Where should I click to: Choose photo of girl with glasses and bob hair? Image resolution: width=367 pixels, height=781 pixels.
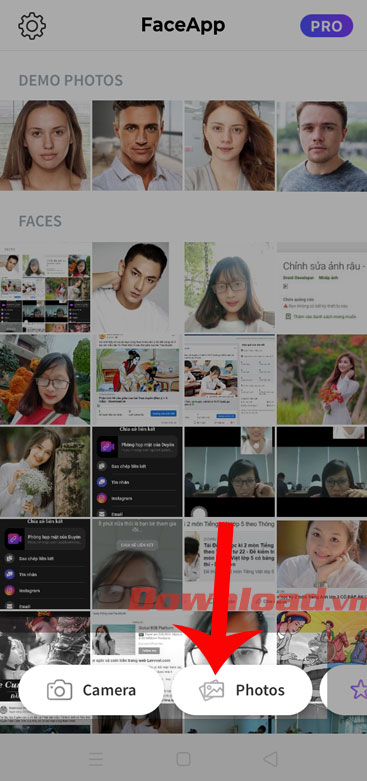click(x=230, y=287)
